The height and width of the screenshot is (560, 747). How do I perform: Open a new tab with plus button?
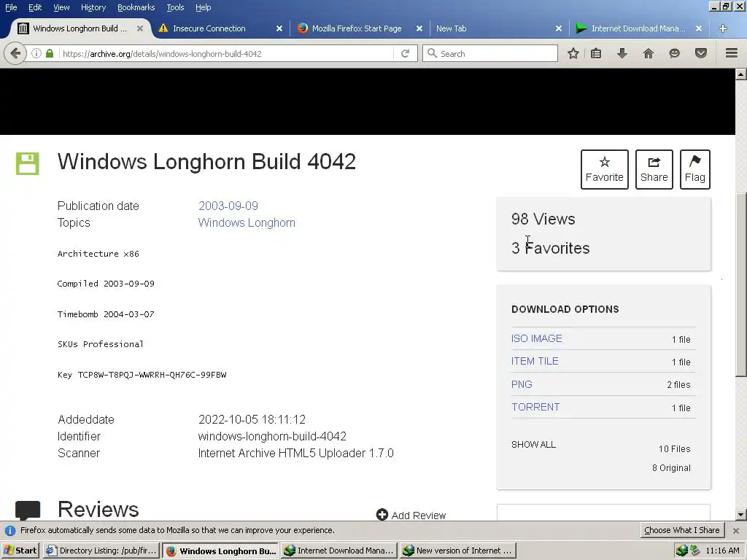(x=723, y=28)
